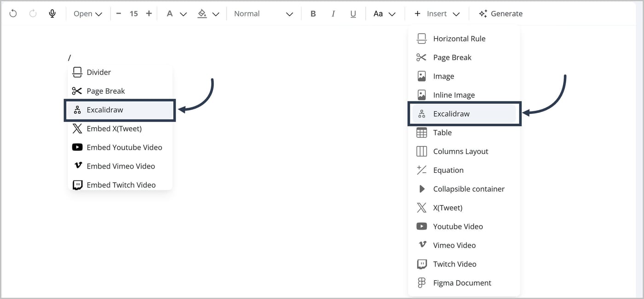This screenshot has width=644, height=299.
Task: Toggle bold formatting
Action: [x=313, y=14]
